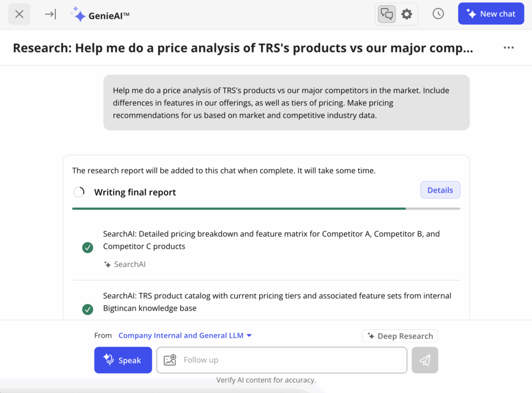Click the green checkmark on the pricing breakdown step

(87, 248)
